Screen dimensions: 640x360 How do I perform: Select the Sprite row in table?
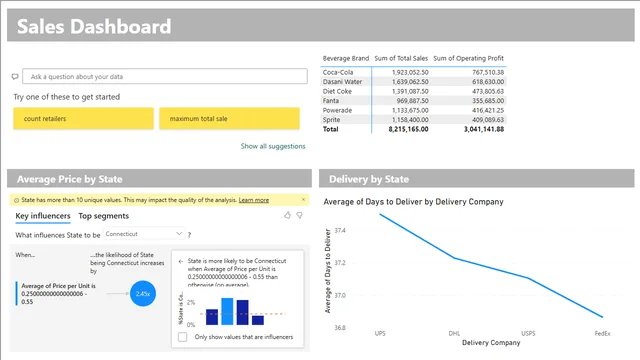pyautogui.click(x=413, y=120)
